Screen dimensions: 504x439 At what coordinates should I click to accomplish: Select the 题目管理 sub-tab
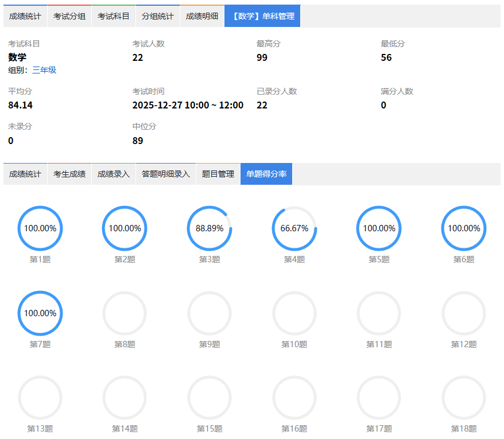point(218,174)
